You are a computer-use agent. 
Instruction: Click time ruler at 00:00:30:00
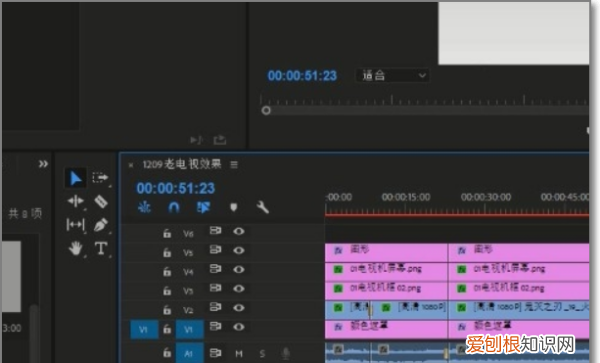(x=486, y=197)
